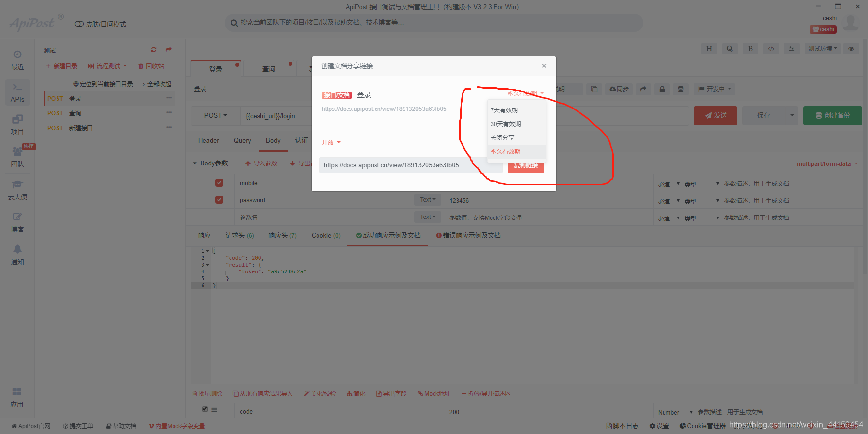Click the user avatar icon
The height and width of the screenshot is (434, 868).
point(851,23)
